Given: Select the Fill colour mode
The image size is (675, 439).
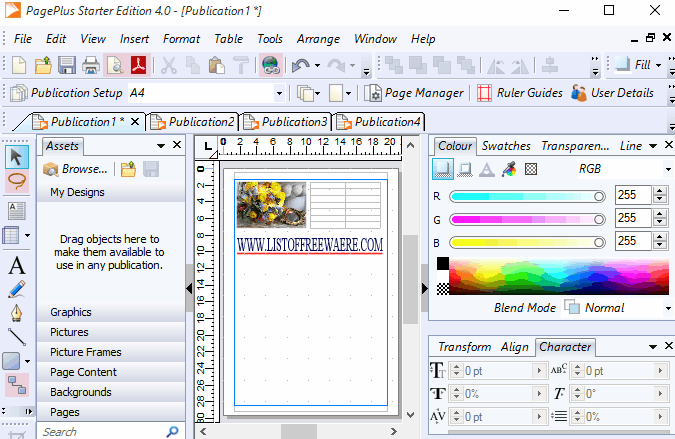Looking at the screenshot, I should pos(443,169).
